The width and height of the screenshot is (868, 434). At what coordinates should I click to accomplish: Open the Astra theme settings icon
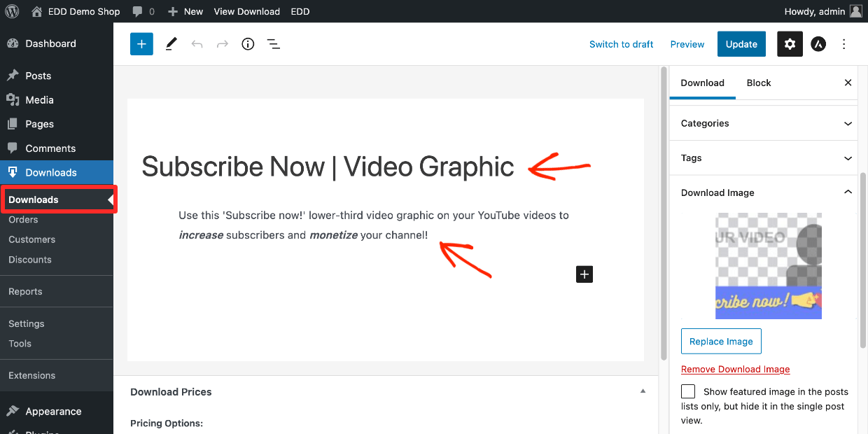[x=818, y=43]
